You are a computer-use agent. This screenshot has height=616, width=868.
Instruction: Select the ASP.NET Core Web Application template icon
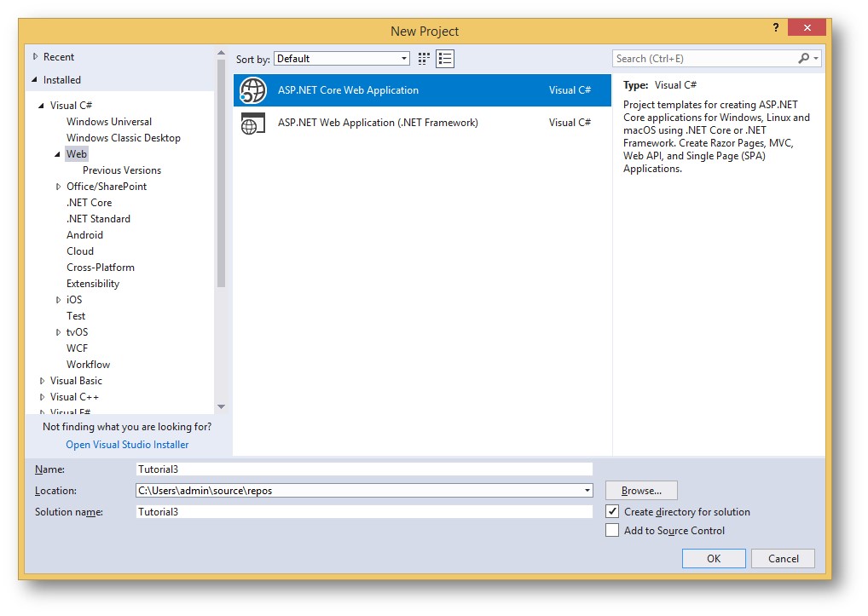coord(252,90)
